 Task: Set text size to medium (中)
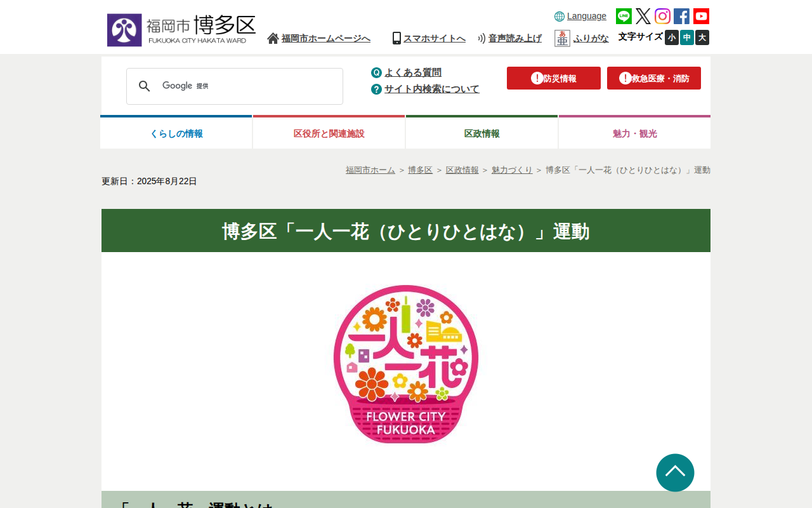(x=687, y=37)
